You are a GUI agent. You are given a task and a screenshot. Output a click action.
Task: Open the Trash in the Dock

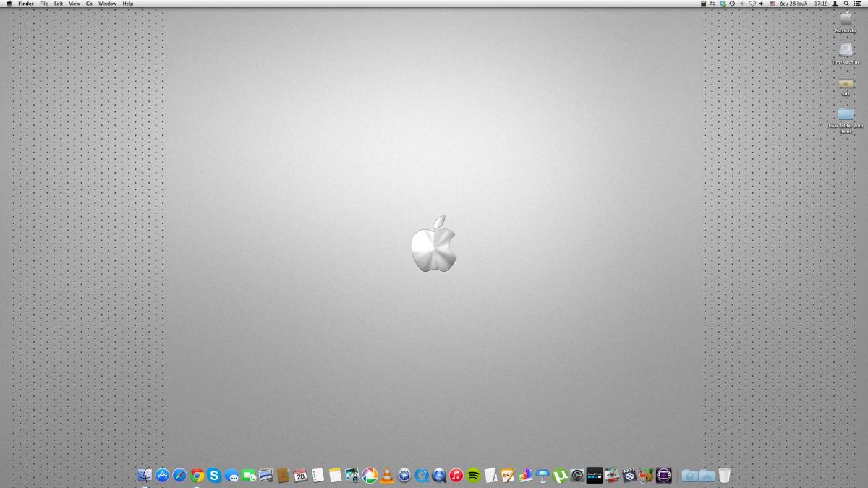point(724,476)
